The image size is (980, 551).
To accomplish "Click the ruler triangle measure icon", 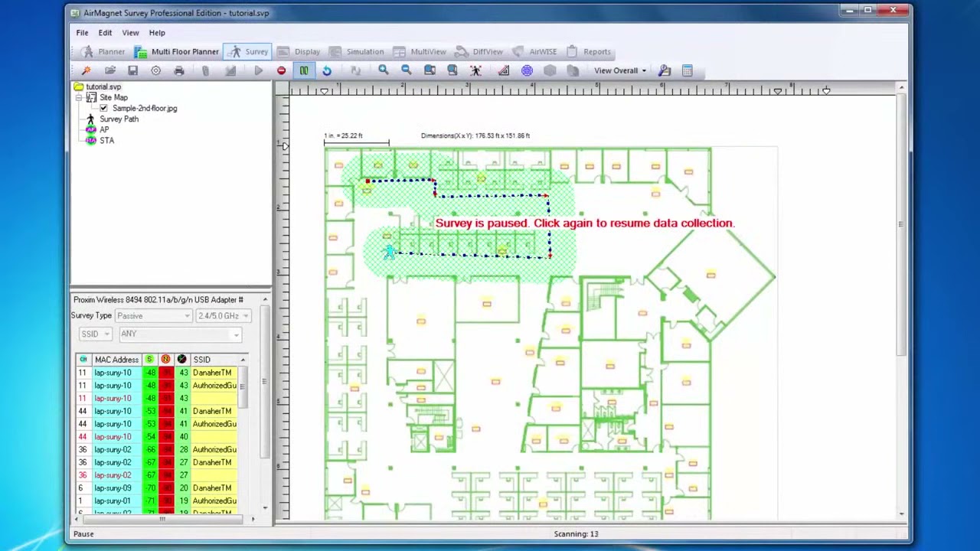I will [503, 70].
